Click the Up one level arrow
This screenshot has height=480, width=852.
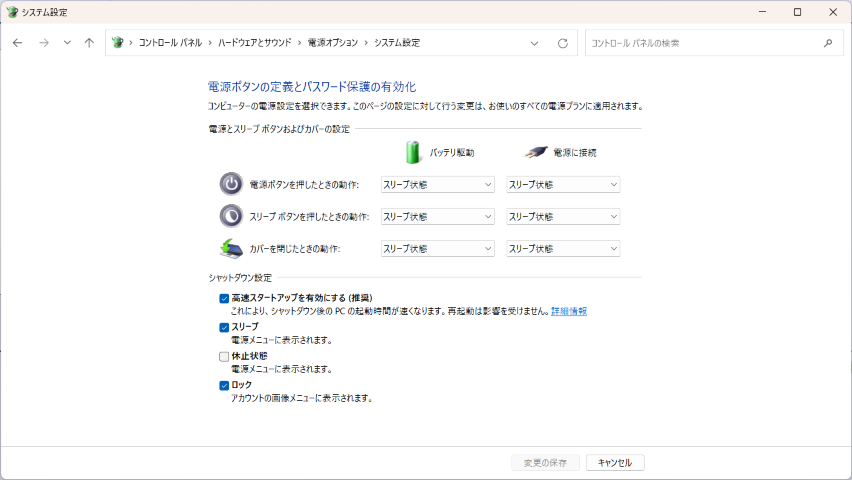pyautogui.click(x=89, y=43)
